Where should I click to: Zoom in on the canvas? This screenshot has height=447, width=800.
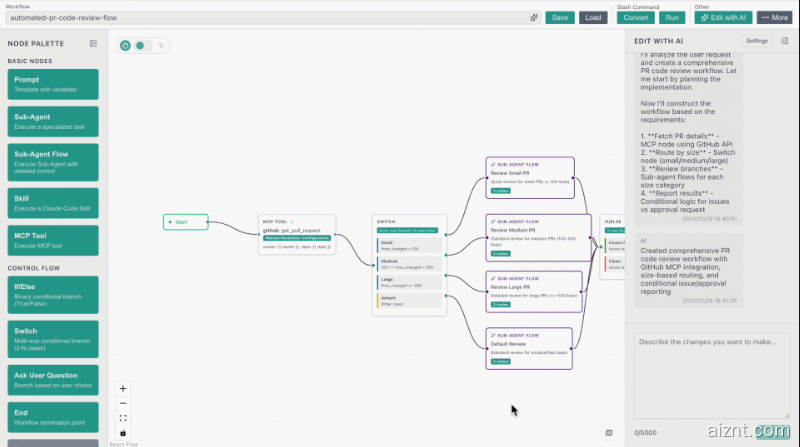tap(123, 388)
